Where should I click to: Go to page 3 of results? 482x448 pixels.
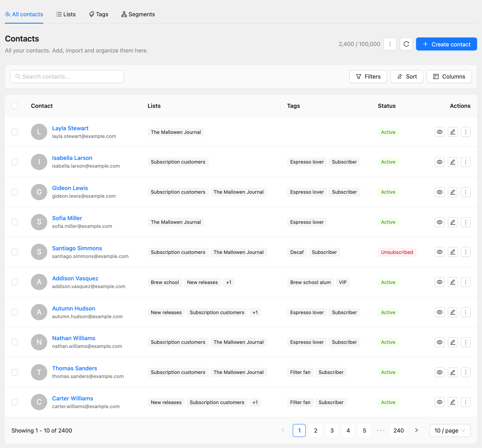[x=332, y=430]
